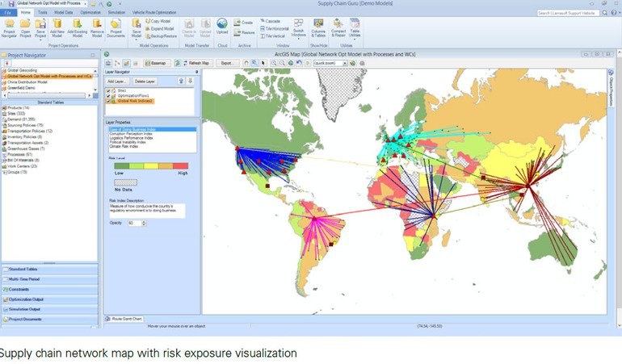Open the Switch Windows dropdown
Screen dimensions: 622x364
[x=299, y=40]
